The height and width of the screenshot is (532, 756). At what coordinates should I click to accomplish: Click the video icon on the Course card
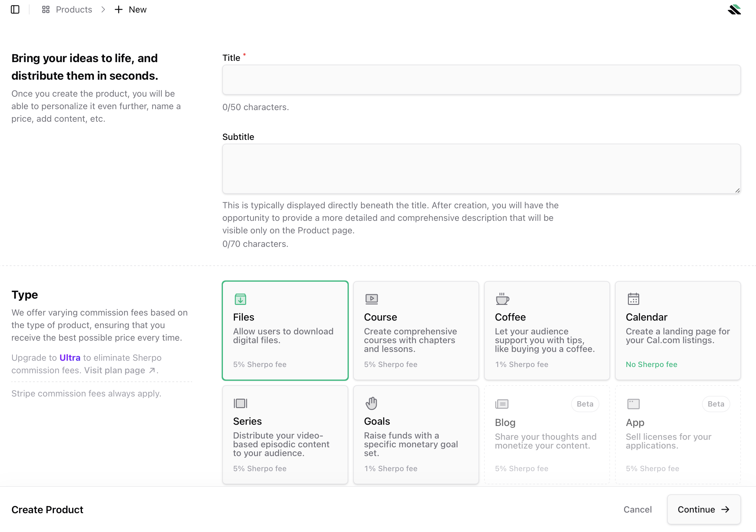pos(371,298)
